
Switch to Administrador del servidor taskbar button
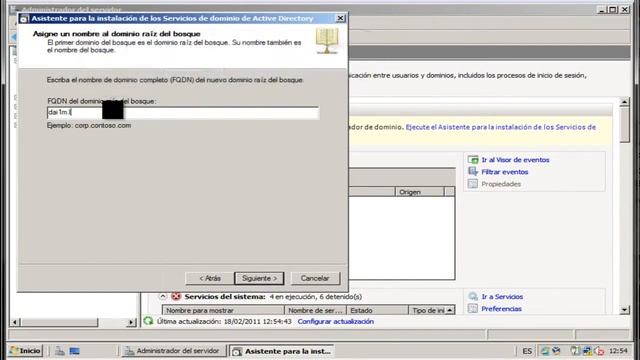coord(173,351)
